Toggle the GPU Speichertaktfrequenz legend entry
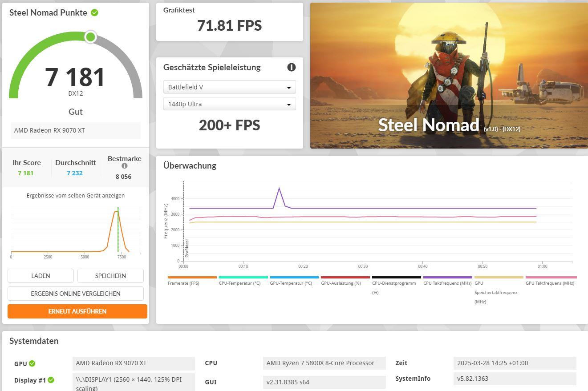Screen dimensions: 588x391 (499, 290)
